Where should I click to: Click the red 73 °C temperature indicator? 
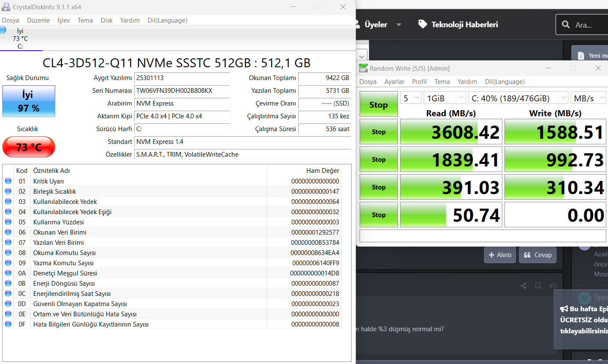pos(29,147)
